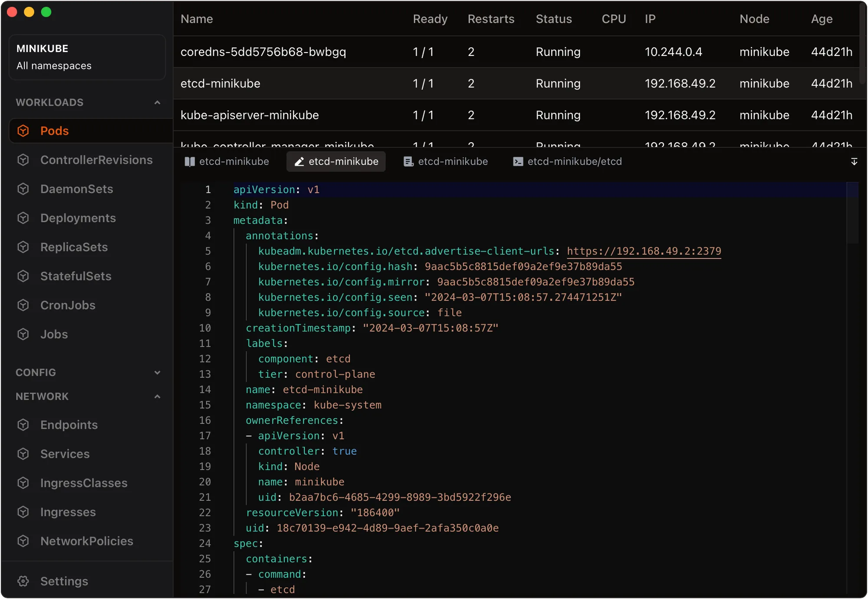Viewport: 868px width, 599px height.
Task: Click the CronJobs cube icon
Action: tap(23, 305)
